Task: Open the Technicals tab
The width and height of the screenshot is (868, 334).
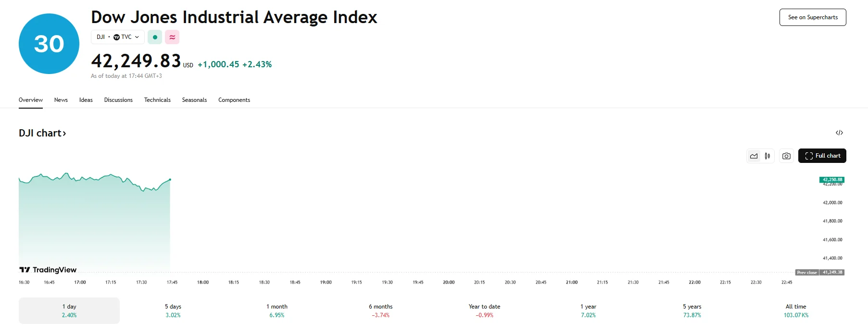Action: [x=157, y=100]
